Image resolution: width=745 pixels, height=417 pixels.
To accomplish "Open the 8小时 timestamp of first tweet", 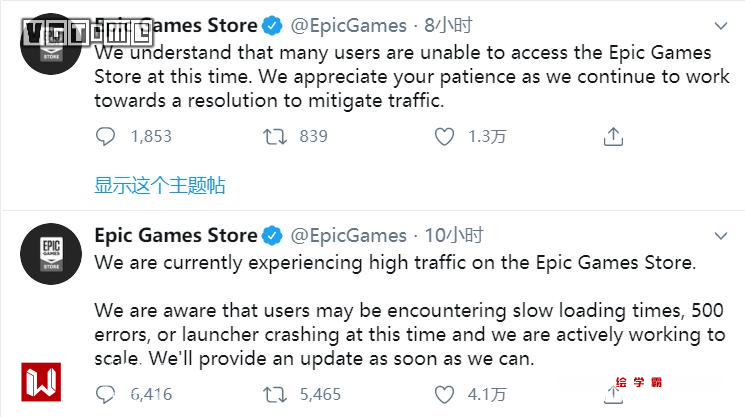I will point(445,24).
